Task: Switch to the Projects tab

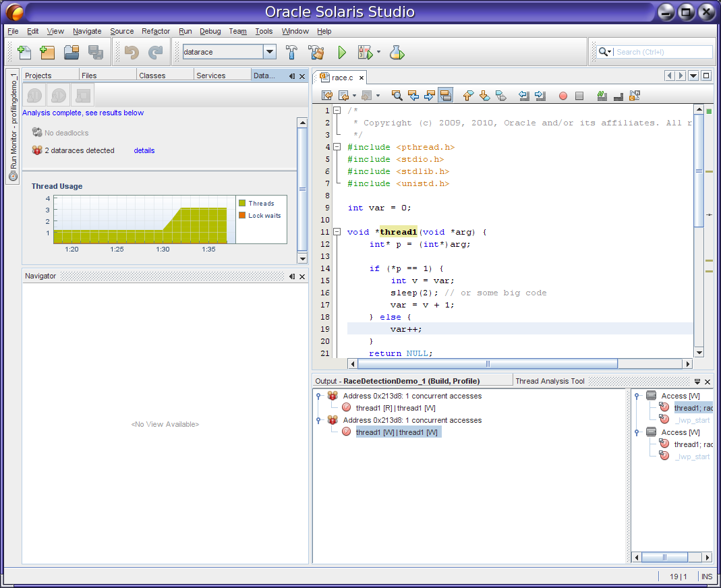Action: point(51,76)
